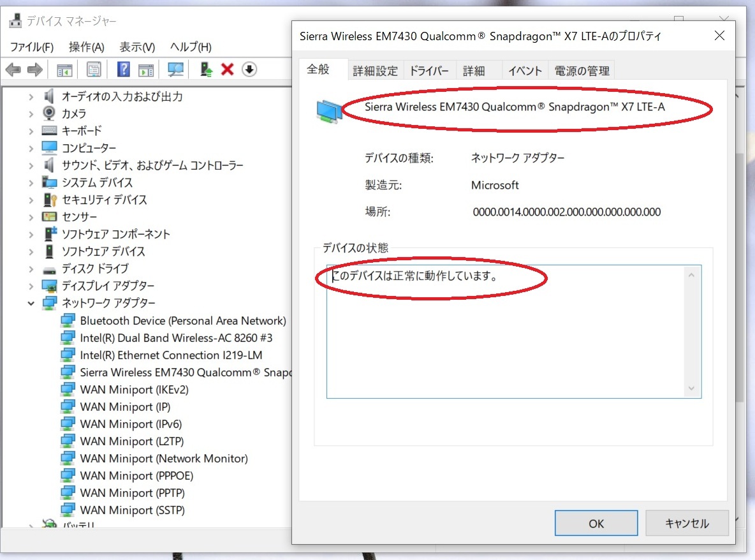755x560 pixels.
Task: Click the sensor icon beside センサー
Action: tap(49, 217)
